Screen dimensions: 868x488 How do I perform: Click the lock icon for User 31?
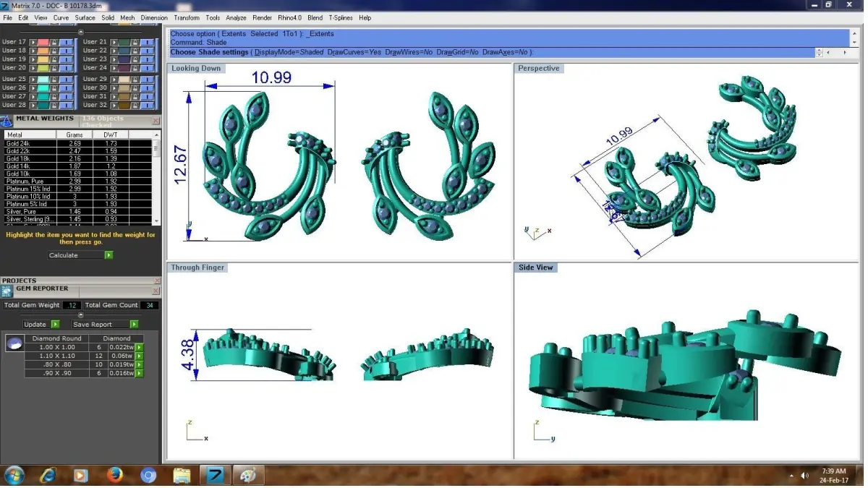[135, 96]
